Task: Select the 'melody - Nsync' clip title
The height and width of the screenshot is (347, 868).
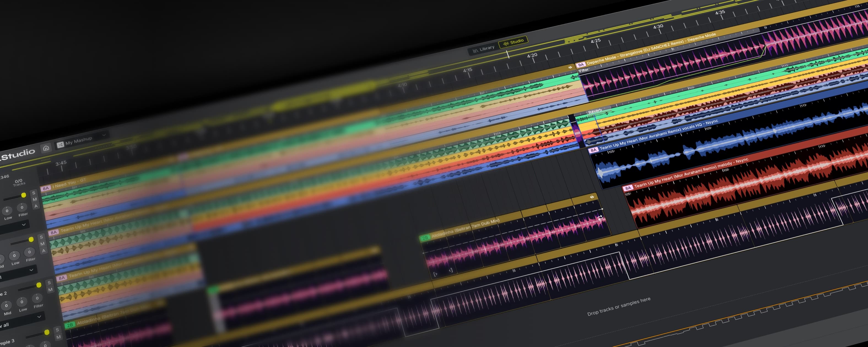Action: (x=691, y=173)
